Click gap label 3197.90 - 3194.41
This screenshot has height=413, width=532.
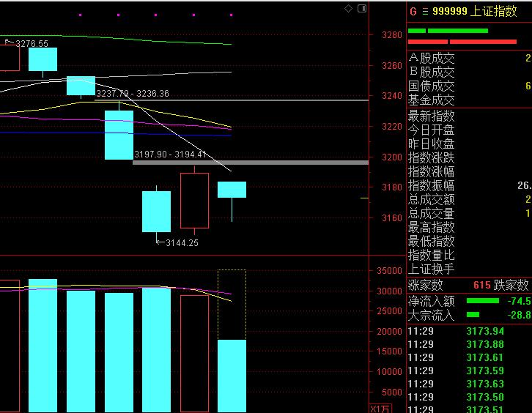[170, 155]
